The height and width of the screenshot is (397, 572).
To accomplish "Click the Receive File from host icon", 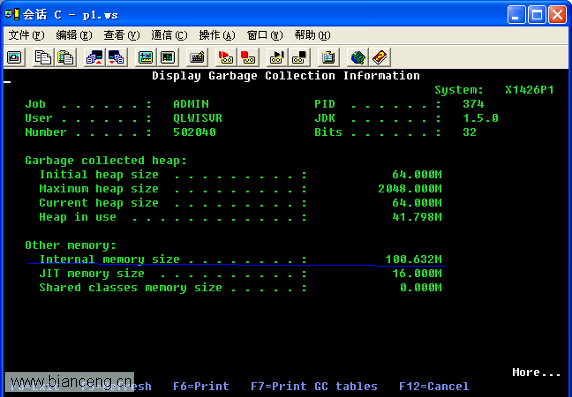I will (x=116, y=57).
